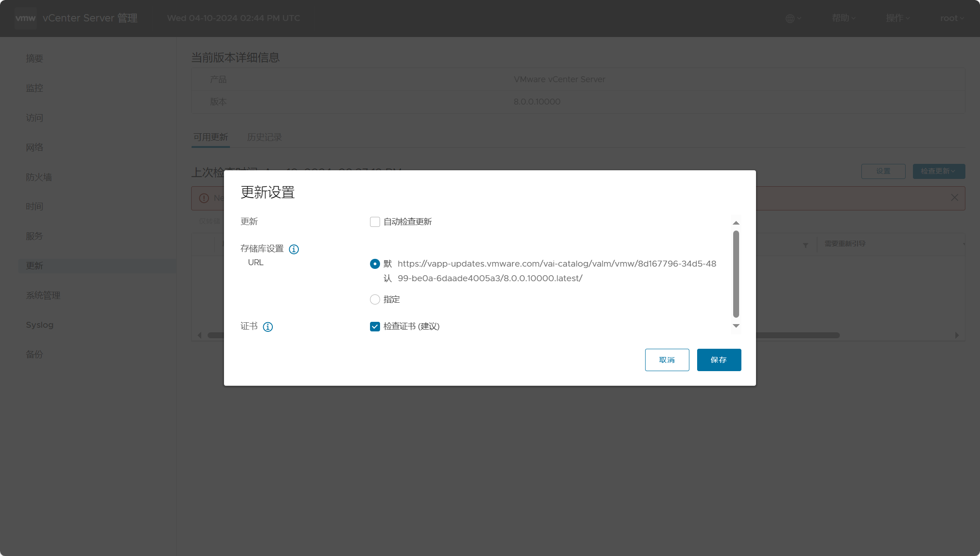Click the 更新设置 dialog title
The height and width of the screenshot is (556, 980).
[268, 193]
